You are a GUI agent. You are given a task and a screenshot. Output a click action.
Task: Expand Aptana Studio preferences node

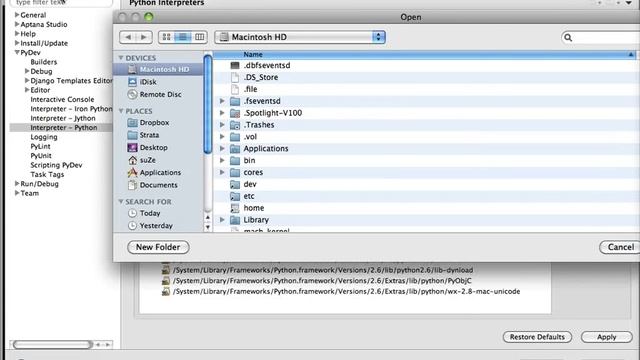click(x=17, y=24)
